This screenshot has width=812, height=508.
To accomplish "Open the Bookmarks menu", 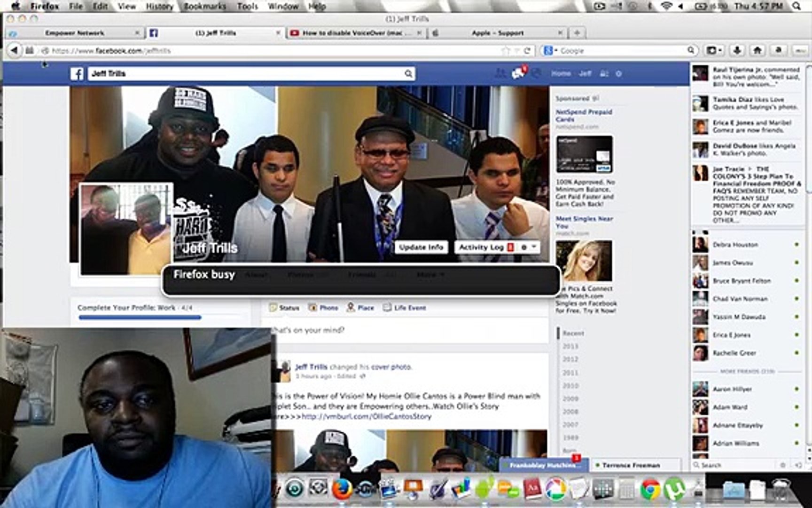I will click(204, 6).
